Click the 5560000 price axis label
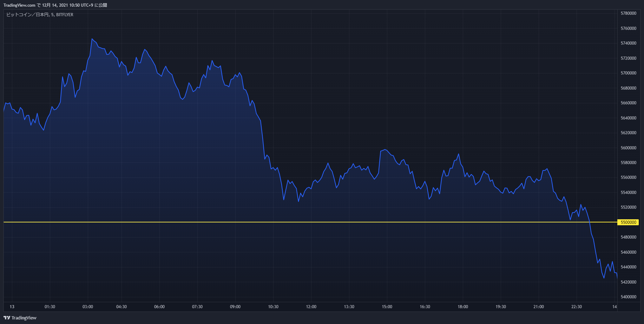The width and height of the screenshot is (644, 324). coord(629,177)
